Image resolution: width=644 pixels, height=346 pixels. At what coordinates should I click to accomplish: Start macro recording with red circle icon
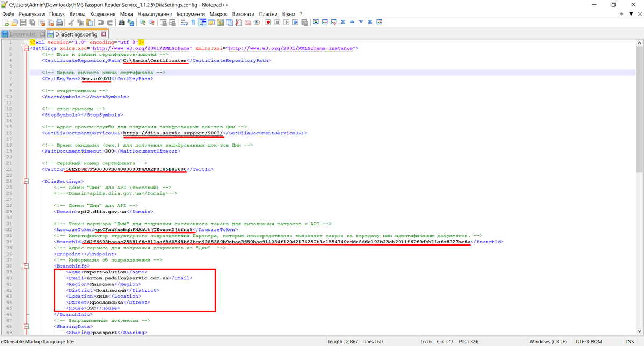tap(268, 23)
